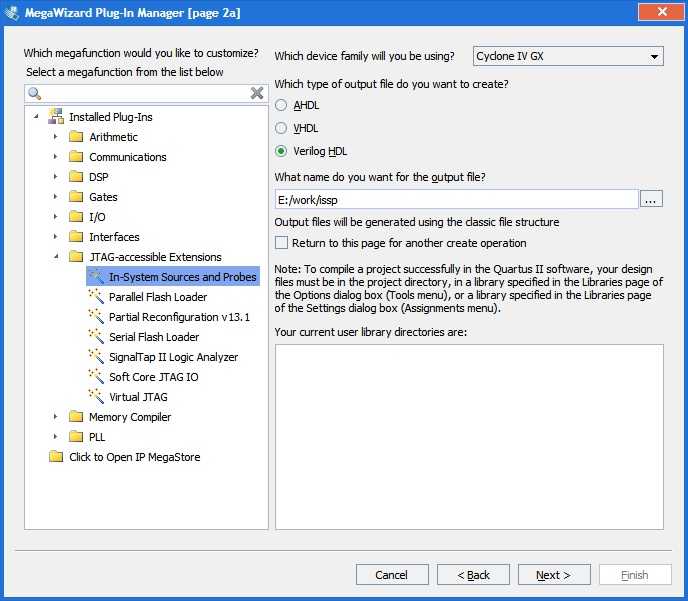Click the user library directories list box
Viewport: 688px width, 601px height.
pyautogui.click(x=469, y=437)
